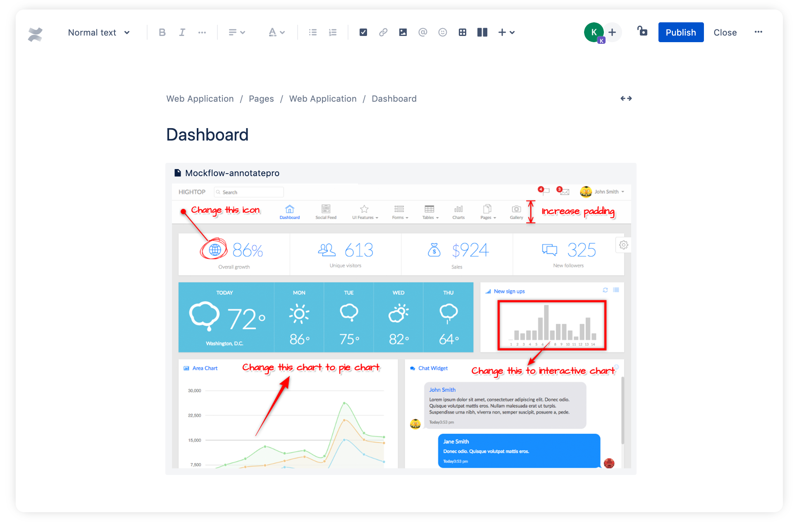Viewport: 799px width, 532px height.
Task: Open the Forms menu in mockup
Action: [400, 212]
